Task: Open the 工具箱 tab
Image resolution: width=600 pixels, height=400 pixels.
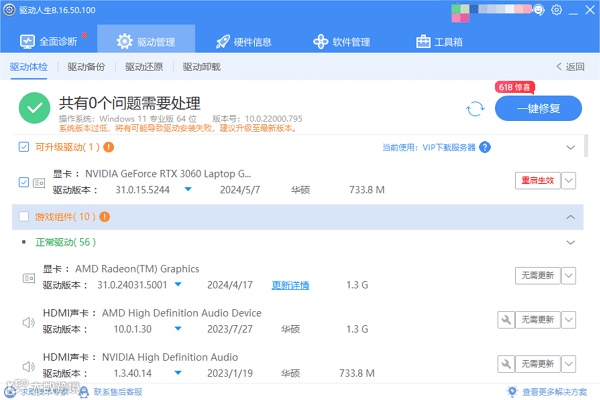Action: click(x=439, y=41)
